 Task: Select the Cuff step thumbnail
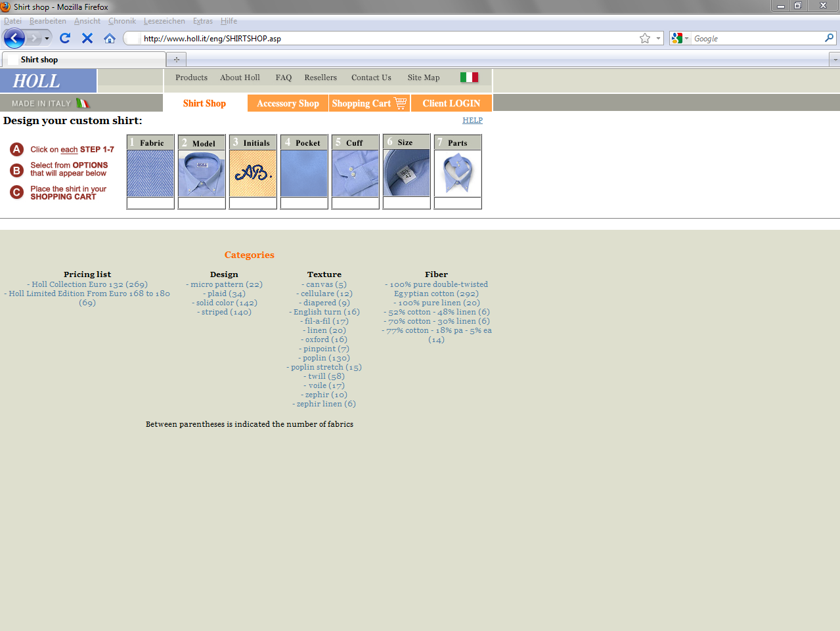[x=355, y=173]
